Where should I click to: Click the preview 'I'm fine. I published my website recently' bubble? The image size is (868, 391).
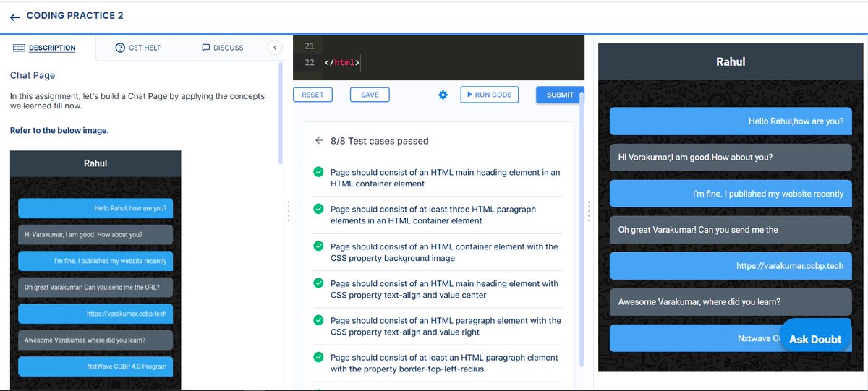pos(731,194)
